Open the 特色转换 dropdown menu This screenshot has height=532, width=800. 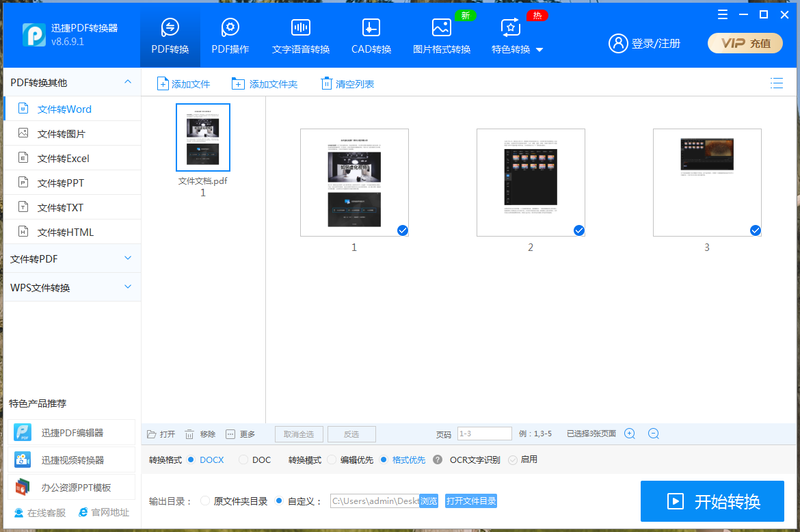517,36
